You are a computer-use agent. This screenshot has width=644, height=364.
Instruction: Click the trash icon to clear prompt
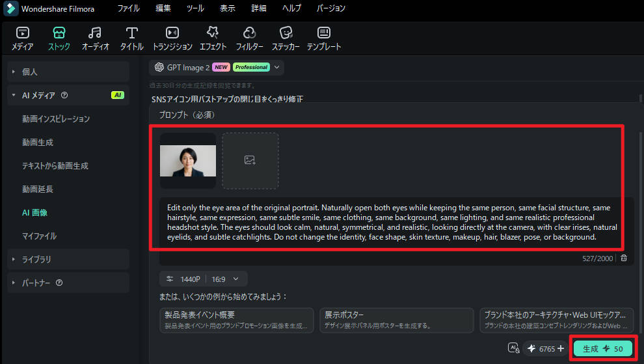pos(624,258)
